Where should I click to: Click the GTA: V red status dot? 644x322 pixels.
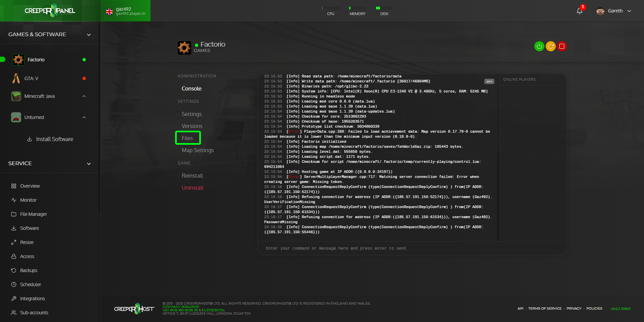(84, 78)
